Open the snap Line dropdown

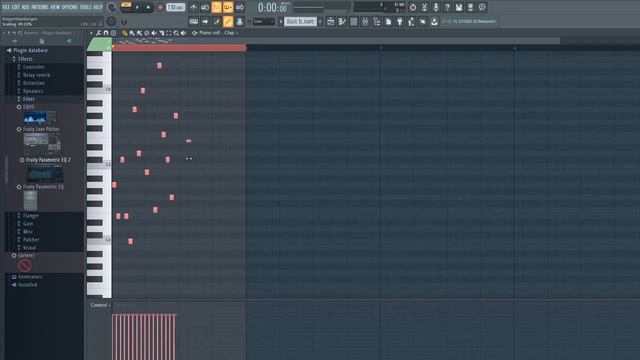(x=264, y=21)
